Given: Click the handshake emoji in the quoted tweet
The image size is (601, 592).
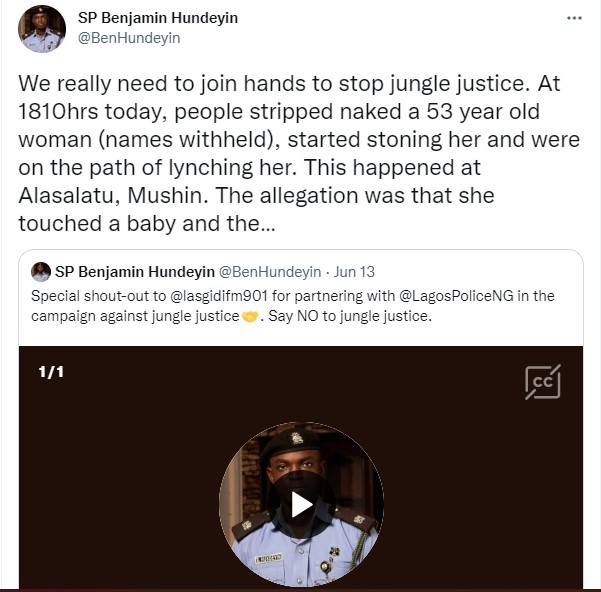Looking at the screenshot, I should (249, 317).
